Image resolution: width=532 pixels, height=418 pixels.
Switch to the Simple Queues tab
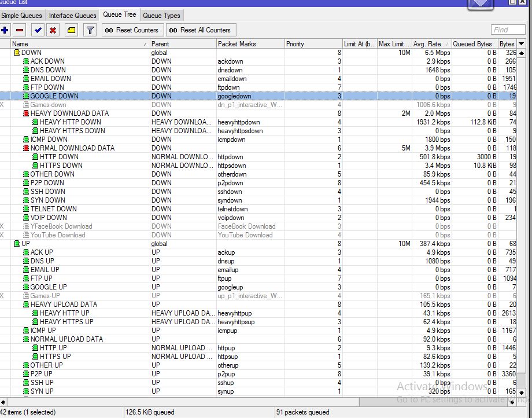[22, 16]
